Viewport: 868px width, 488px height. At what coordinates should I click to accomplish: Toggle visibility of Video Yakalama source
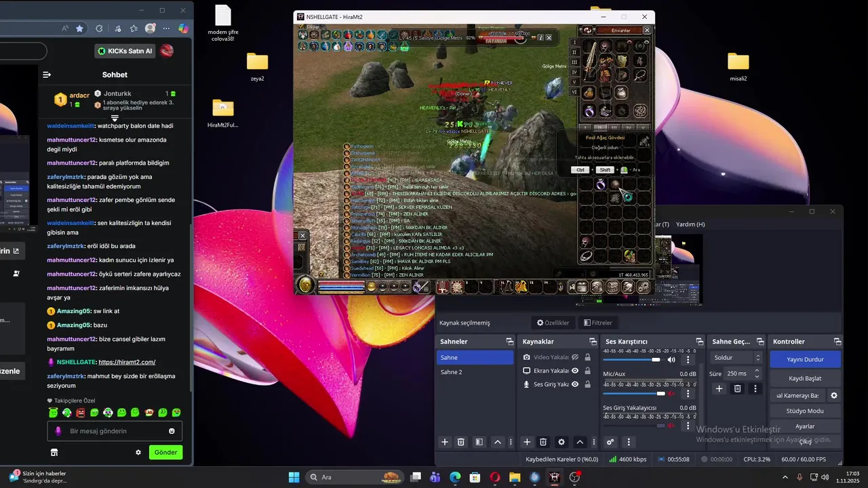(x=575, y=357)
